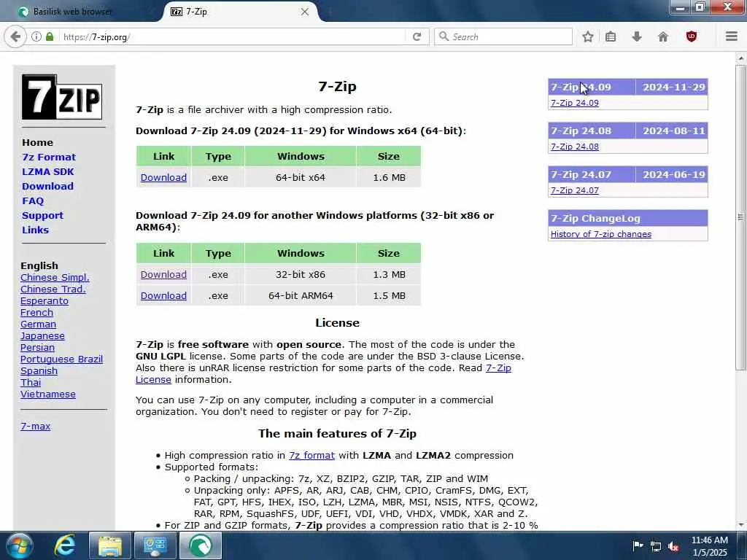747x560 pixels.
Task: Click the 7-Zip ChangeLog header
Action: pyautogui.click(x=628, y=219)
